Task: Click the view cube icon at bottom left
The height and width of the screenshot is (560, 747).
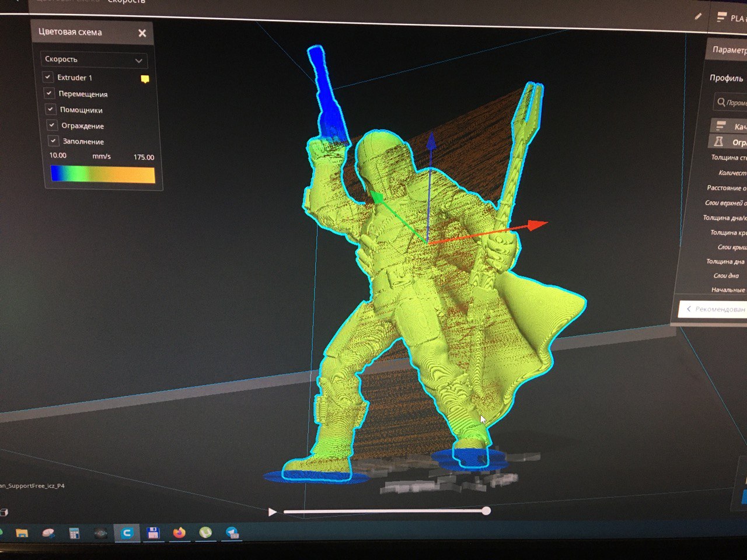Action: pyautogui.click(x=4, y=512)
